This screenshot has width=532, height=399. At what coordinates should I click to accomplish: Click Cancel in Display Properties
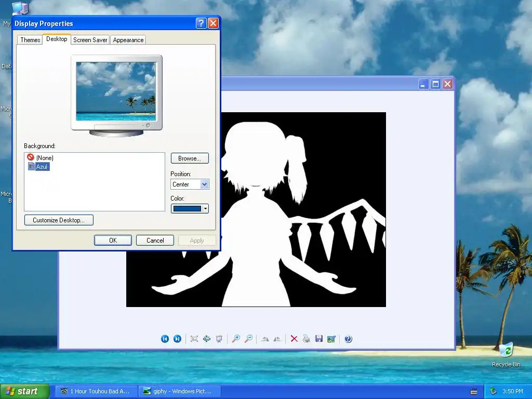point(155,240)
